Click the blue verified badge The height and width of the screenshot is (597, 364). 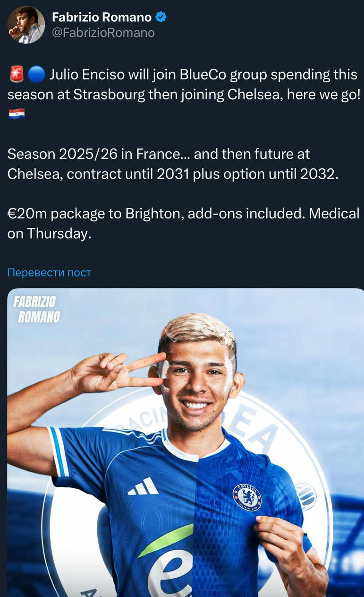click(161, 17)
